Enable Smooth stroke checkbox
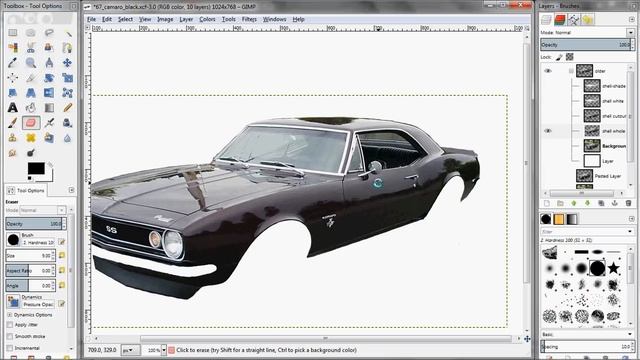This screenshot has height=360, width=640. coord(10,336)
